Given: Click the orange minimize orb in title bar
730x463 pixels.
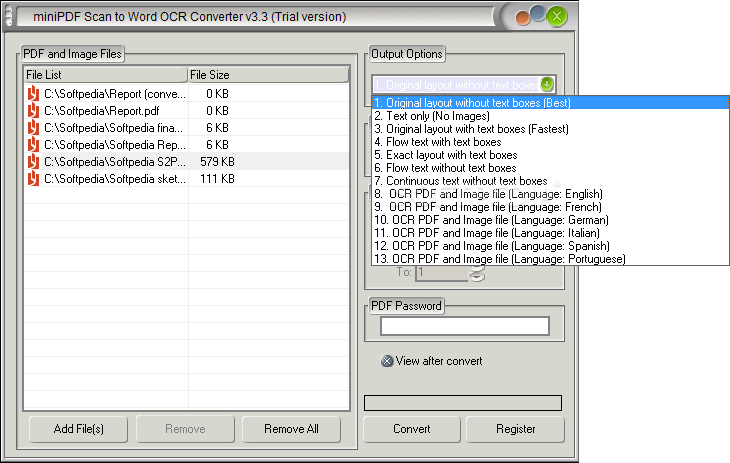Looking at the screenshot, I should coord(523,18).
